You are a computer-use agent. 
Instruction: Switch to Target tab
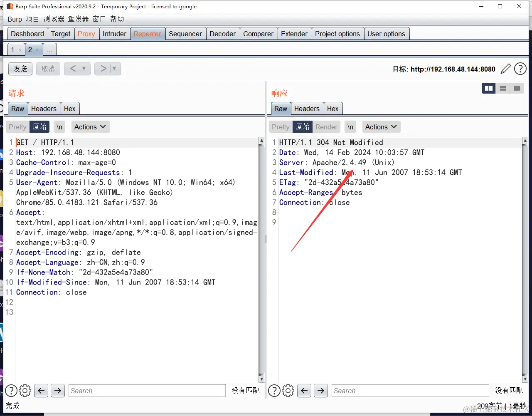61,34
